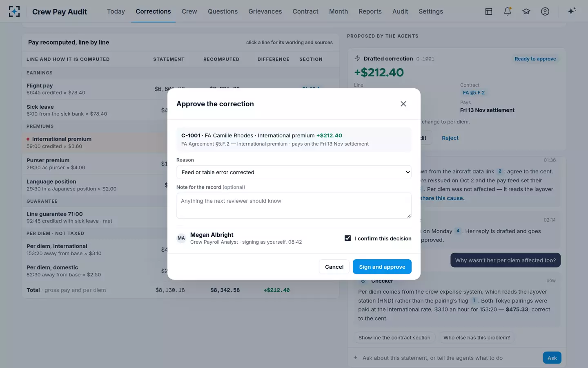Click the 'share this cause.' link

pos(442,198)
